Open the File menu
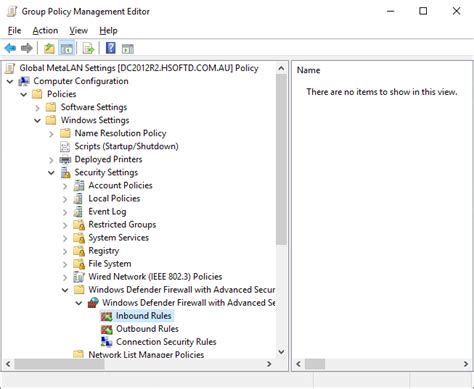 click(14, 31)
